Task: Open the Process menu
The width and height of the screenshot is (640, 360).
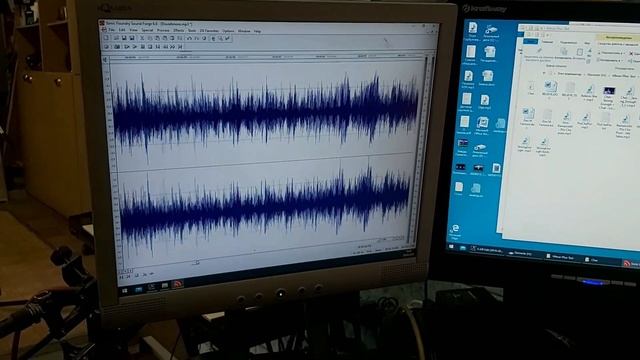Action: click(163, 31)
